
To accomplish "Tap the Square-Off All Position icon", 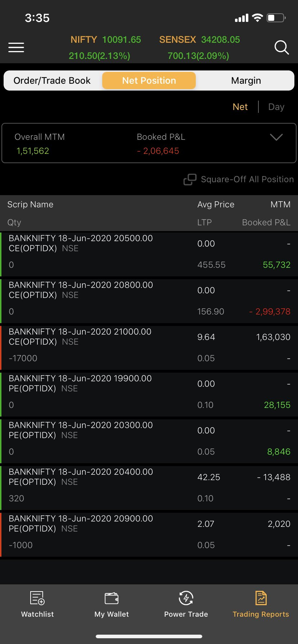I will [190, 179].
